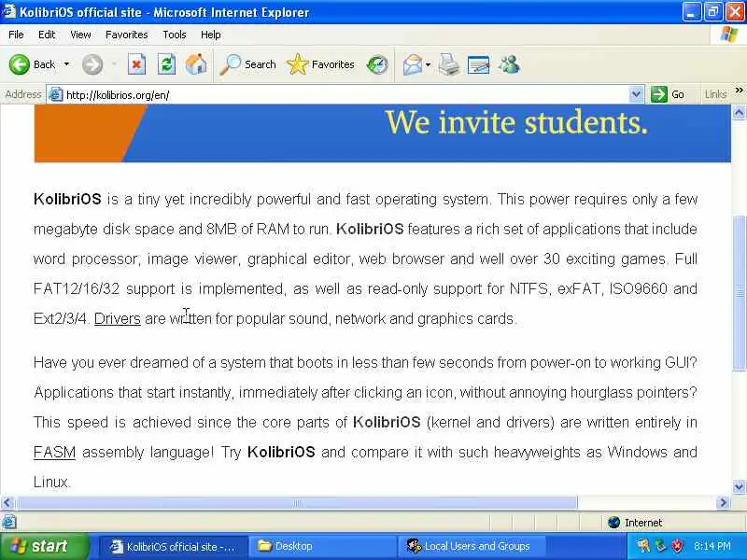Click the first bold KolibriOS word

67,199
